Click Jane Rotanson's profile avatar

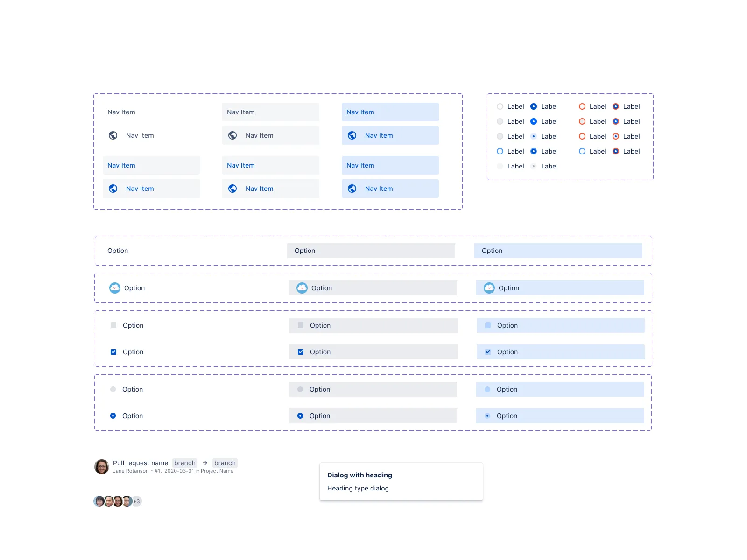(101, 466)
